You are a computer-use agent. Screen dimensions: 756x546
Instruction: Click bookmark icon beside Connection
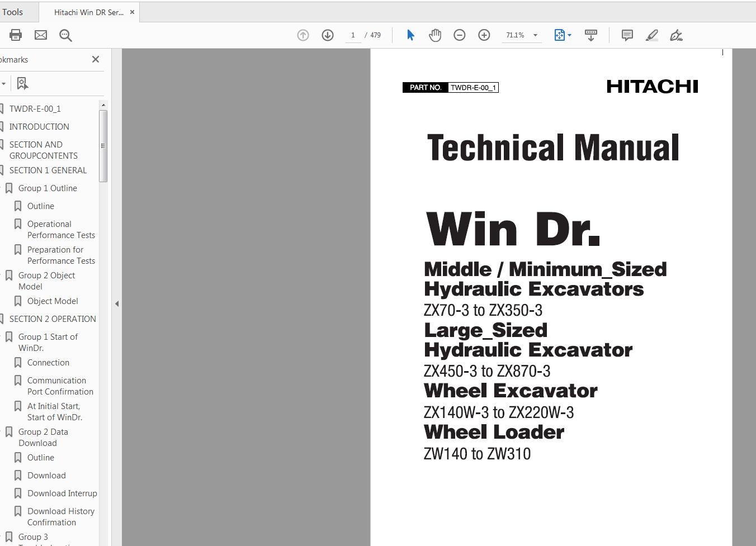pos(18,363)
